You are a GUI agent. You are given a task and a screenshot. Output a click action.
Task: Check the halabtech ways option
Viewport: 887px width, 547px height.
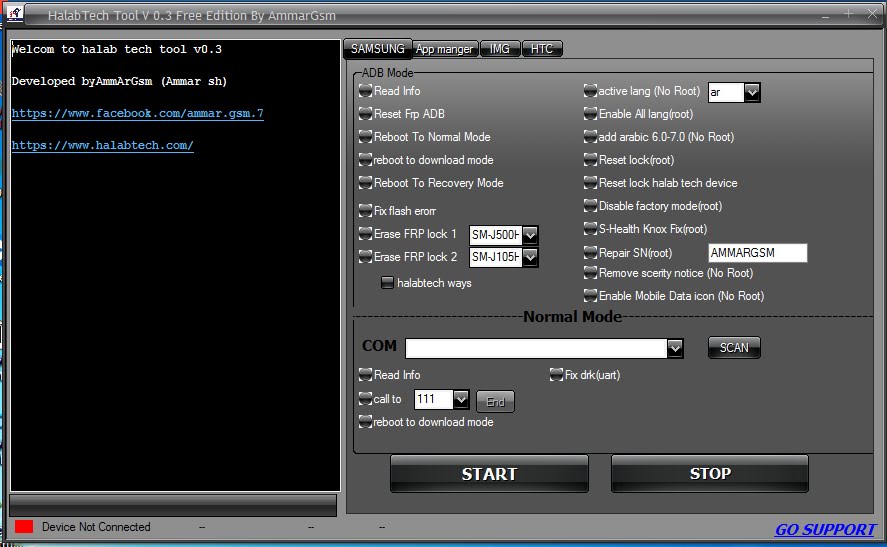tap(387, 282)
